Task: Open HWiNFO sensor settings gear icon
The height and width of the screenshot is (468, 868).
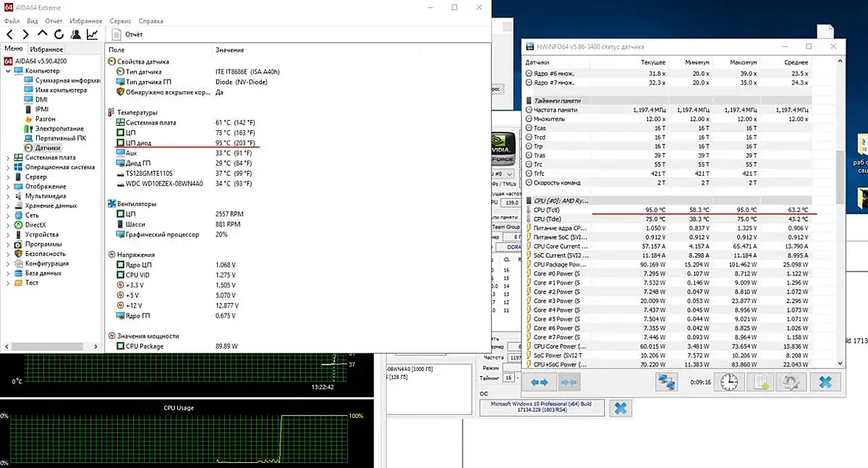Action: (x=791, y=382)
